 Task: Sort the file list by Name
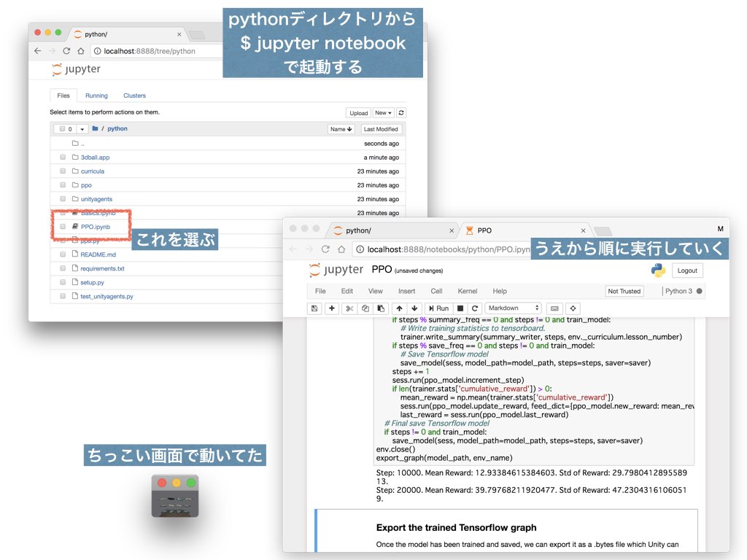(341, 129)
